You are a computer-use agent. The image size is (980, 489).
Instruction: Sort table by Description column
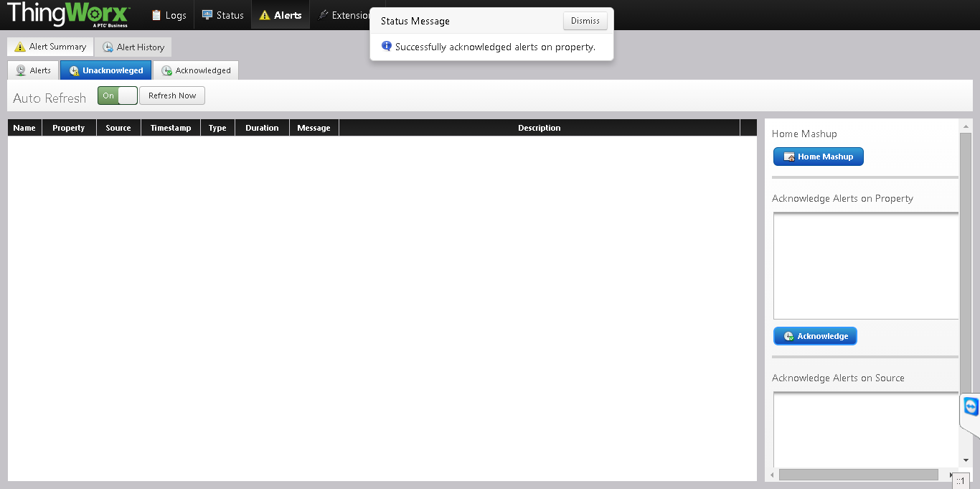coord(540,128)
